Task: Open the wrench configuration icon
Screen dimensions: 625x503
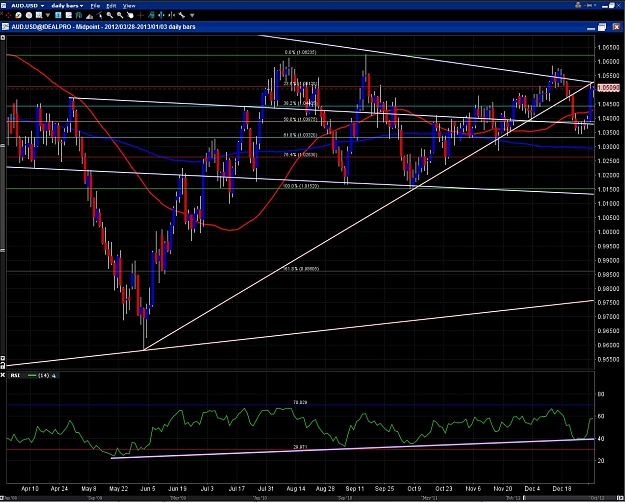Action: pos(182,15)
